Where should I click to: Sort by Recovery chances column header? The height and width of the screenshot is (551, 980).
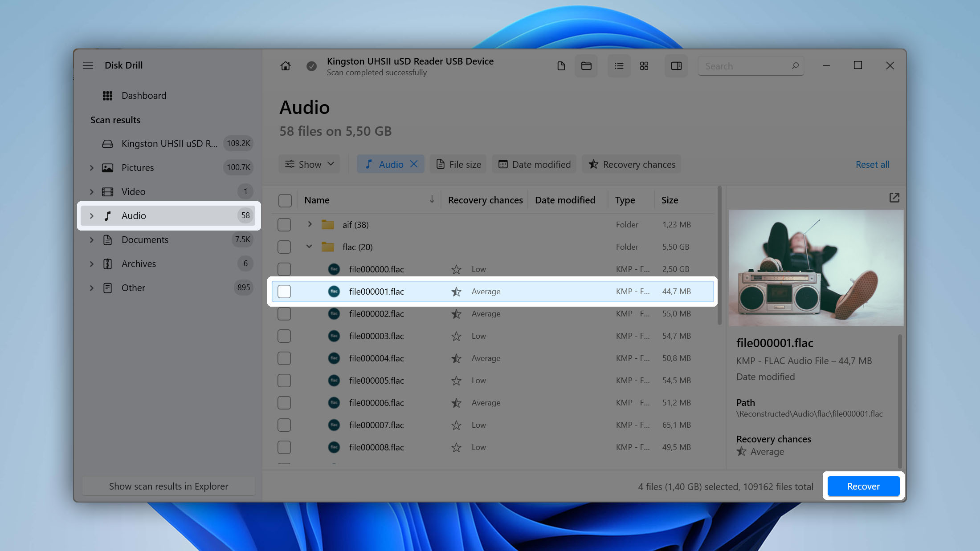(x=485, y=200)
